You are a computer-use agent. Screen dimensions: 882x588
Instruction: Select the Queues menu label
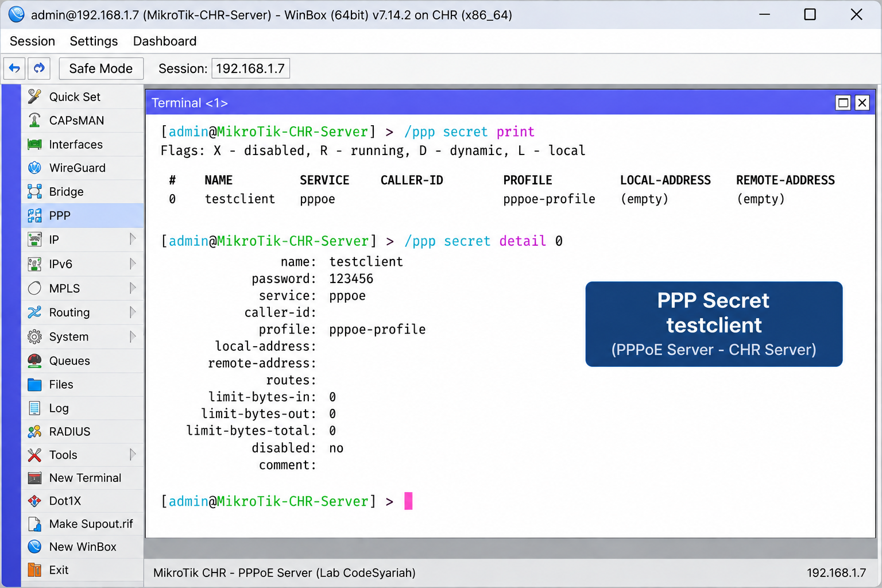pyautogui.click(x=69, y=361)
